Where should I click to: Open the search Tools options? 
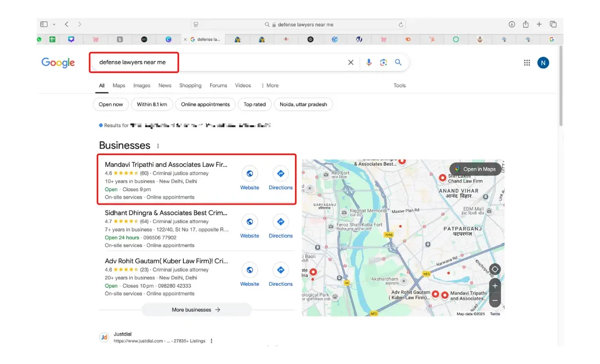click(x=400, y=86)
